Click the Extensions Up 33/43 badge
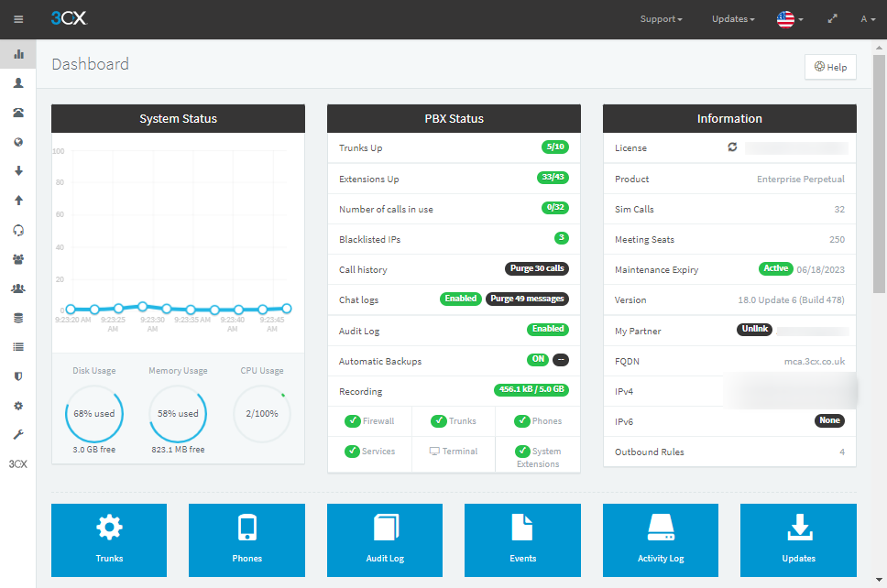Image resolution: width=887 pixels, height=588 pixels. [553, 177]
